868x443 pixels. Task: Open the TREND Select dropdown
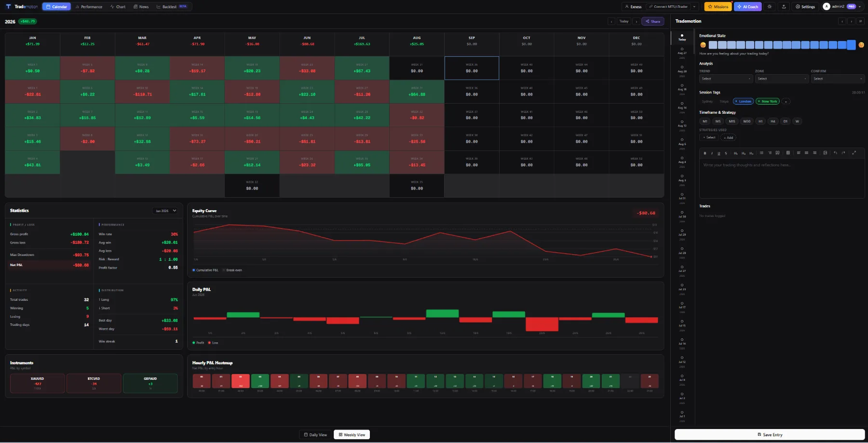(726, 79)
